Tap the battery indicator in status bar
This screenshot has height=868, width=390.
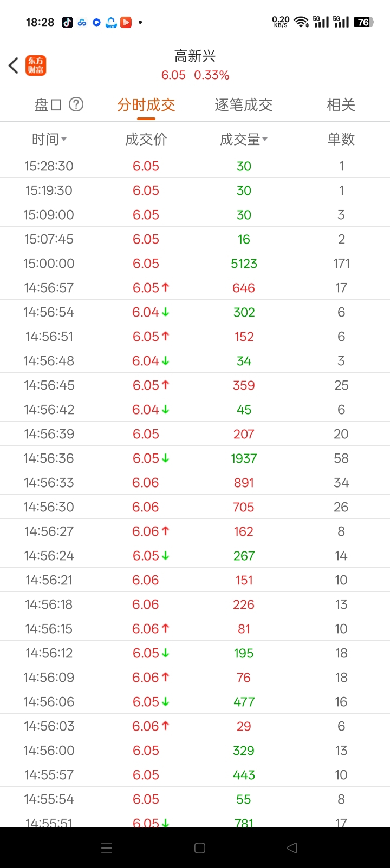pyautogui.click(x=363, y=22)
